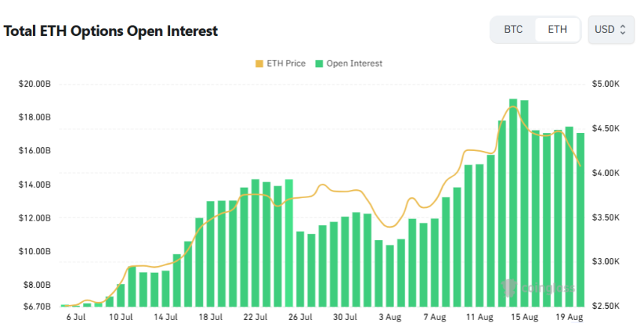This screenshot has width=644, height=323.
Task: Click the tallest bar near 15 Aug
Action: (x=513, y=202)
